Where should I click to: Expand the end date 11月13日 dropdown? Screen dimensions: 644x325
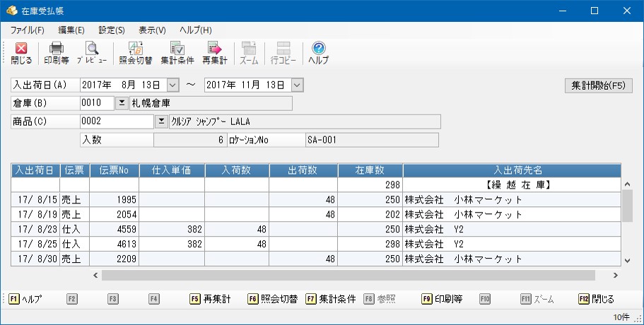[x=298, y=85]
